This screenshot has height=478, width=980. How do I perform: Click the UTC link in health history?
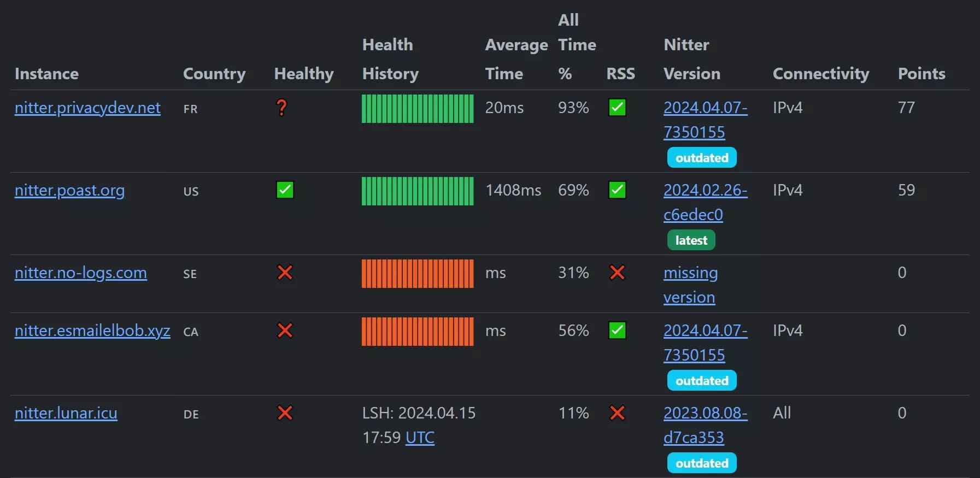click(x=420, y=438)
